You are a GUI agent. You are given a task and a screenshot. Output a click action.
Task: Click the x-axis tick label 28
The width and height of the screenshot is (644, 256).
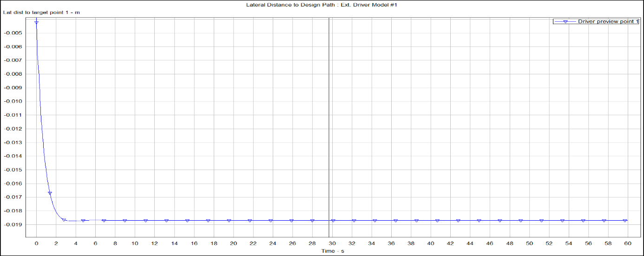click(x=312, y=243)
